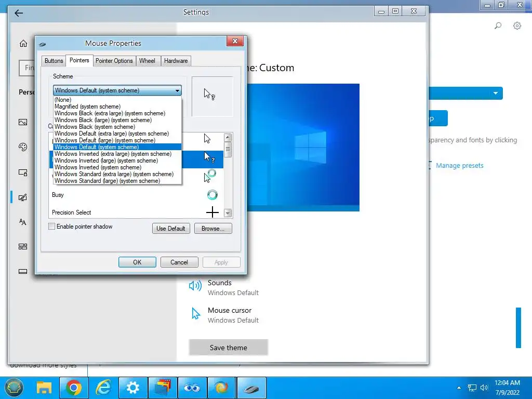Switch to the Pointer Options tab
532x399 pixels.
pyautogui.click(x=114, y=61)
